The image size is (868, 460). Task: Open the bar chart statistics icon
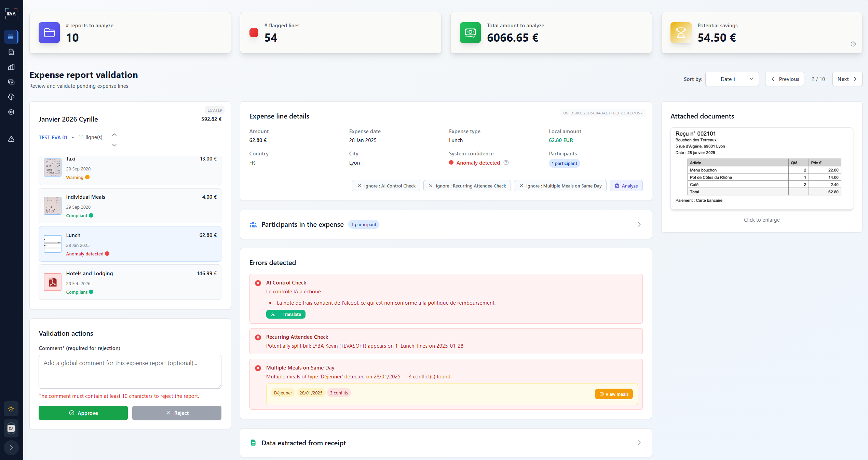pyautogui.click(x=11, y=67)
